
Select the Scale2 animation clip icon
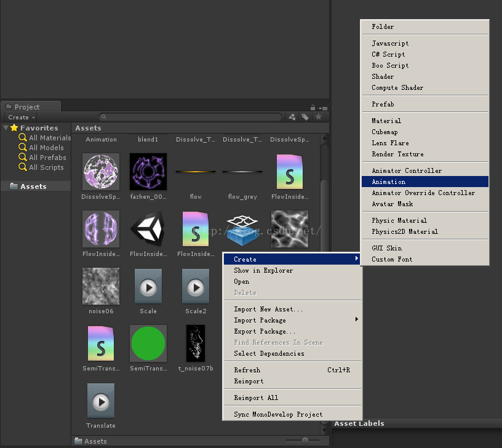click(196, 286)
